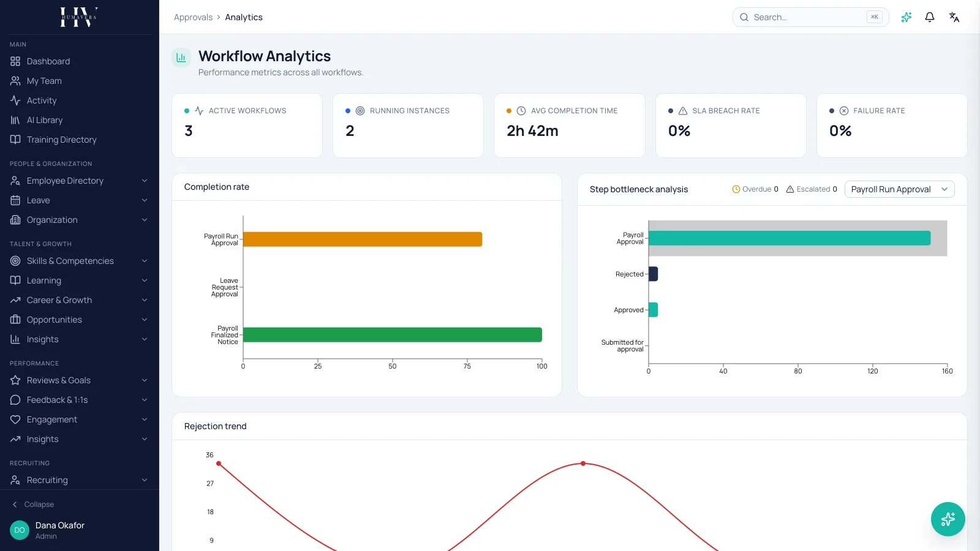Expand Career & Growth chevron

[x=145, y=300]
